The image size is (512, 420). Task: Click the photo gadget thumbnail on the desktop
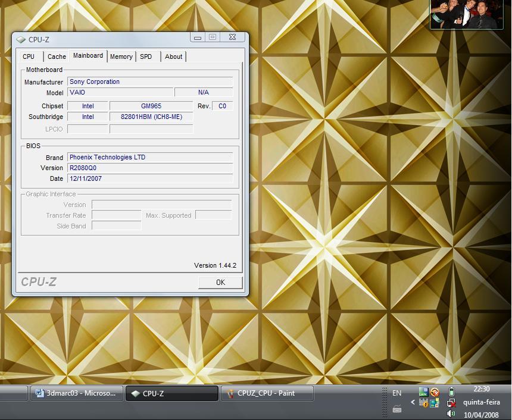pyautogui.click(x=467, y=14)
